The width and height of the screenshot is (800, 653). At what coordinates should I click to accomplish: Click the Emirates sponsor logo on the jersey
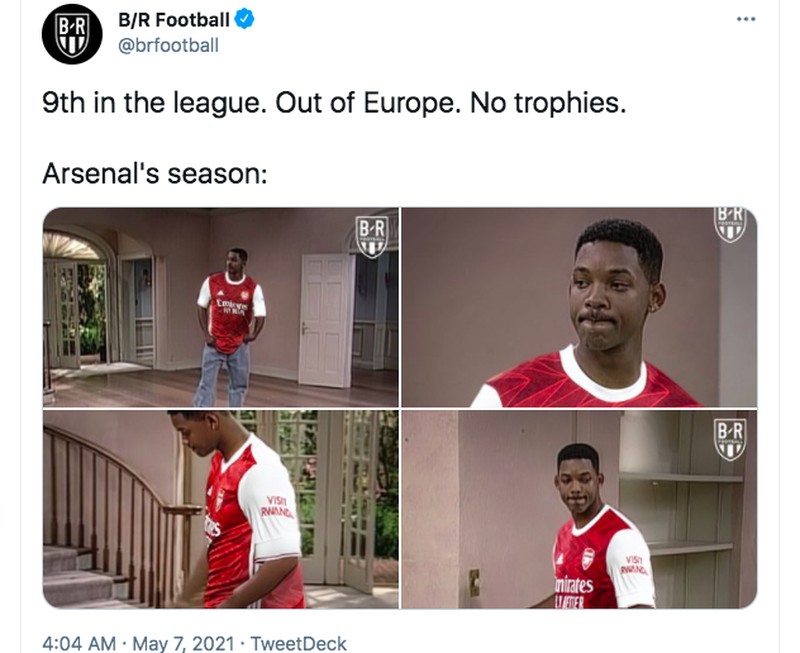pyautogui.click(x=231, y=303)
